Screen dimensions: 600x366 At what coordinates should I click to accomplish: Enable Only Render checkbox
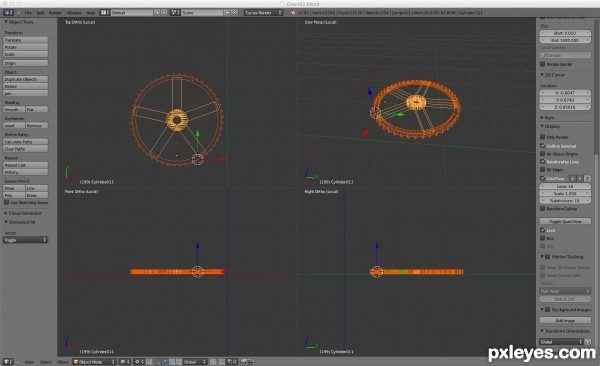click(x=543, y=137)
